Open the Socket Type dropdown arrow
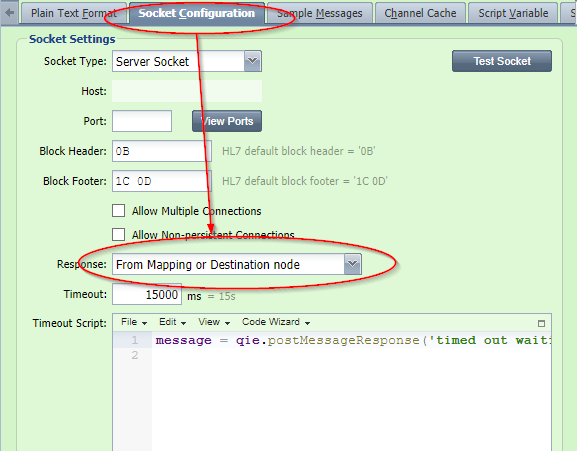This screenshot has width=577, height=451. click(252, 61)
